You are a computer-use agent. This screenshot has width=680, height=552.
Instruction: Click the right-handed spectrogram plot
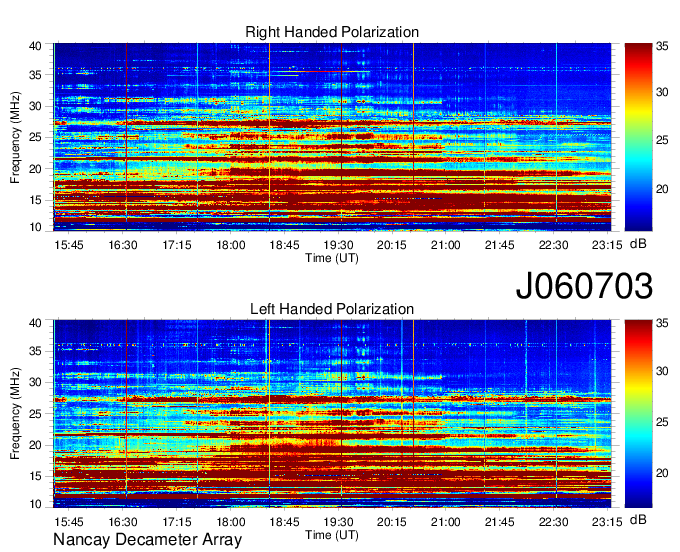332,137
